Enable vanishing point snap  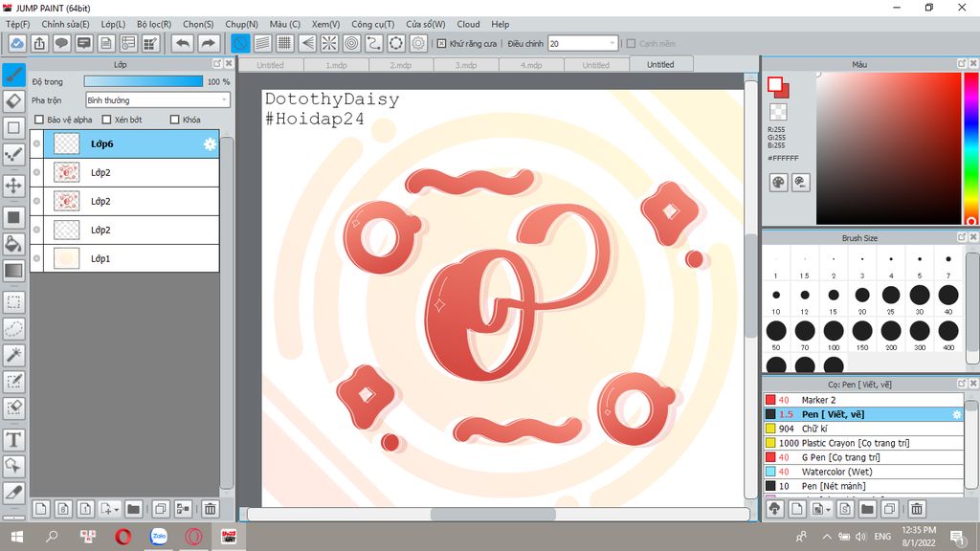point(307,43)
